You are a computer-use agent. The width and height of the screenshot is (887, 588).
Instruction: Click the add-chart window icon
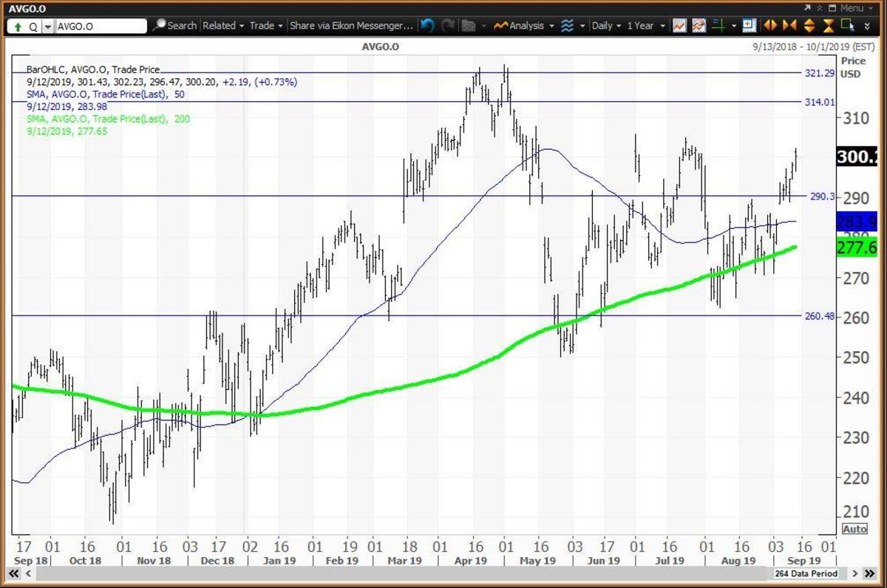[748, 25]
